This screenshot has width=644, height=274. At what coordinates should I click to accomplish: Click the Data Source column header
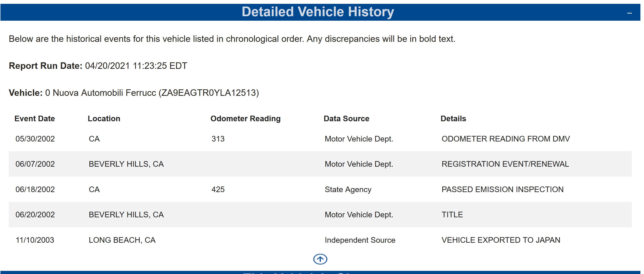(x=346, y=119)
